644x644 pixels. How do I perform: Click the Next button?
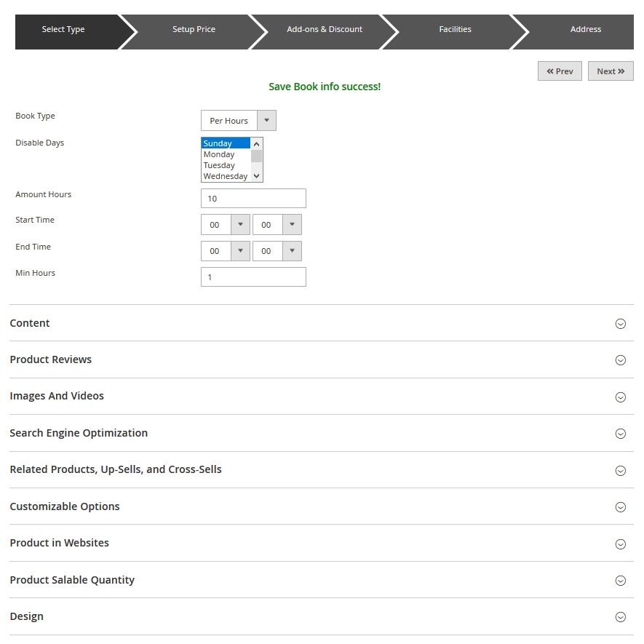click(x=611, y=71)
